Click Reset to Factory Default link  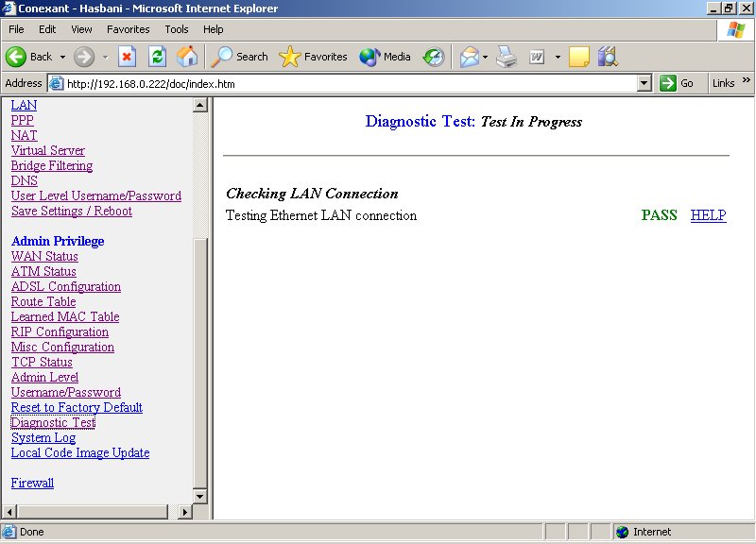point(77,407)
